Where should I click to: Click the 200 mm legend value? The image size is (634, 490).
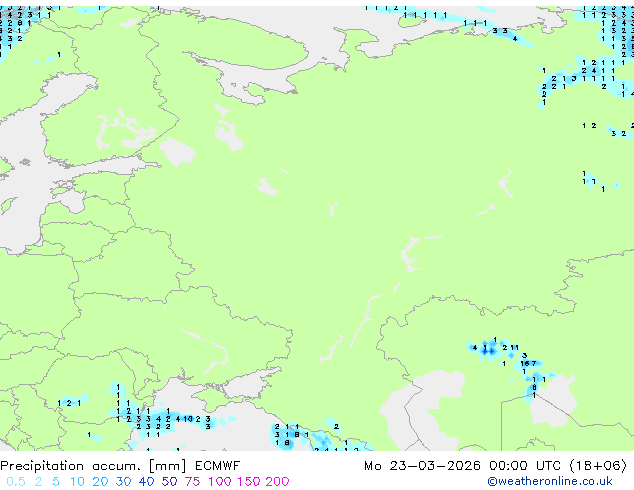(277, 482)
